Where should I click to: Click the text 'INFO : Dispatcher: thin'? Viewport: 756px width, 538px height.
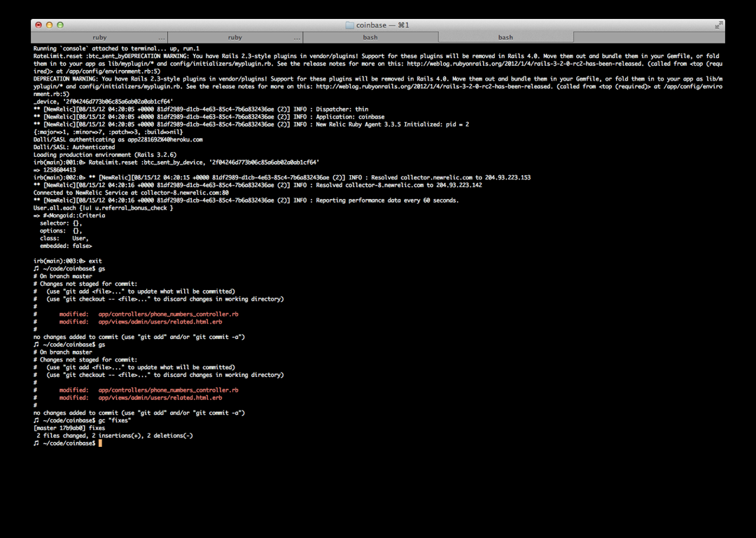330,109
